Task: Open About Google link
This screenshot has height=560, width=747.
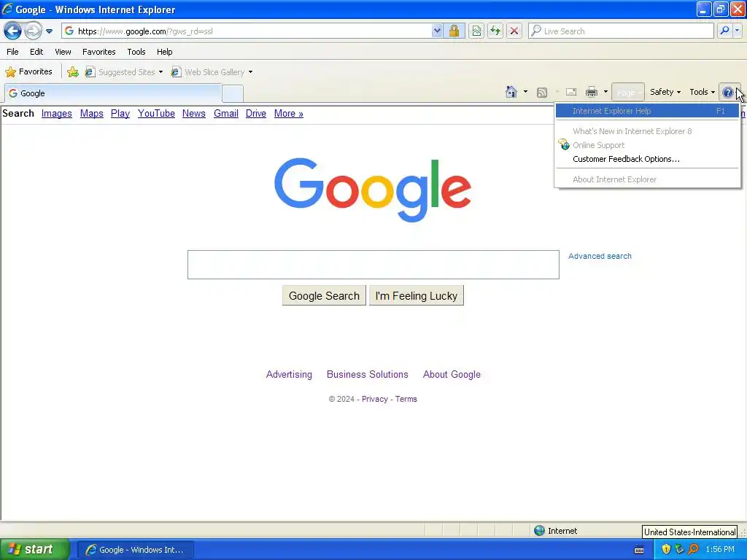Action: coord(452,374)
